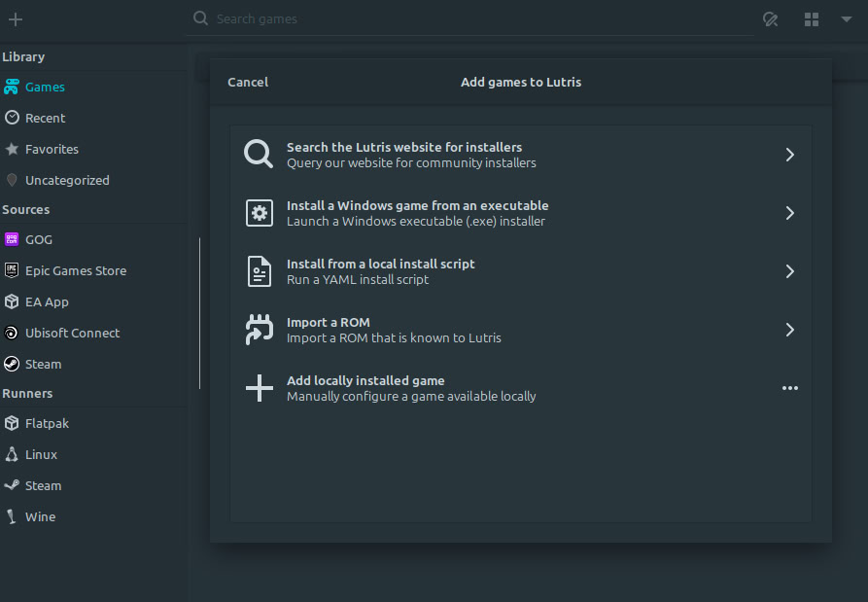Click the Recent clock icon
The image size is (868, 602).
click(x=12, y=118)
